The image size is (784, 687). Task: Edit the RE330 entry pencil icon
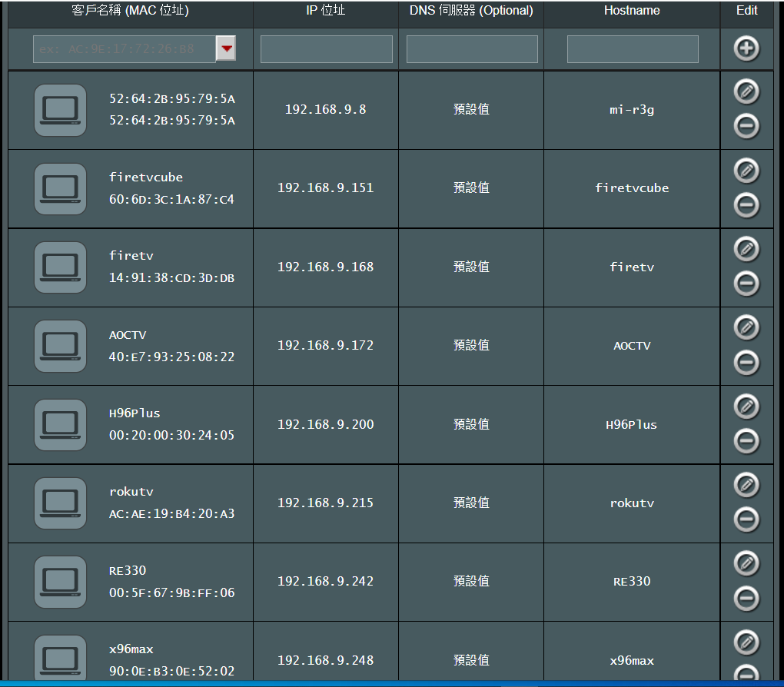tap(746, 563)
